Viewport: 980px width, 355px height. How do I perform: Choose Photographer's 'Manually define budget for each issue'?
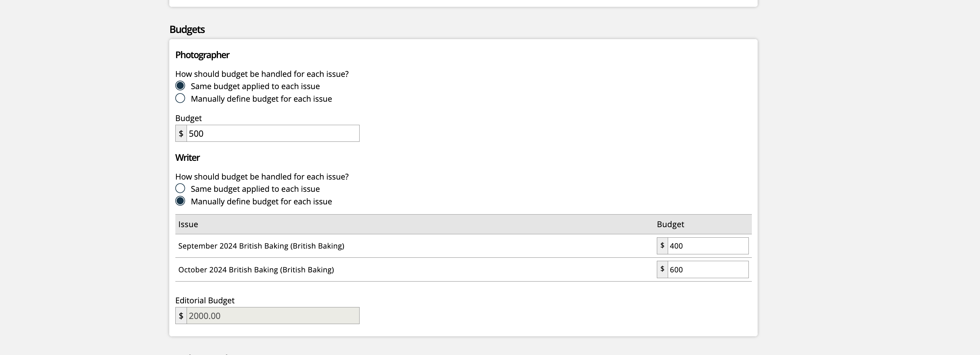click(x=180, y=99)
